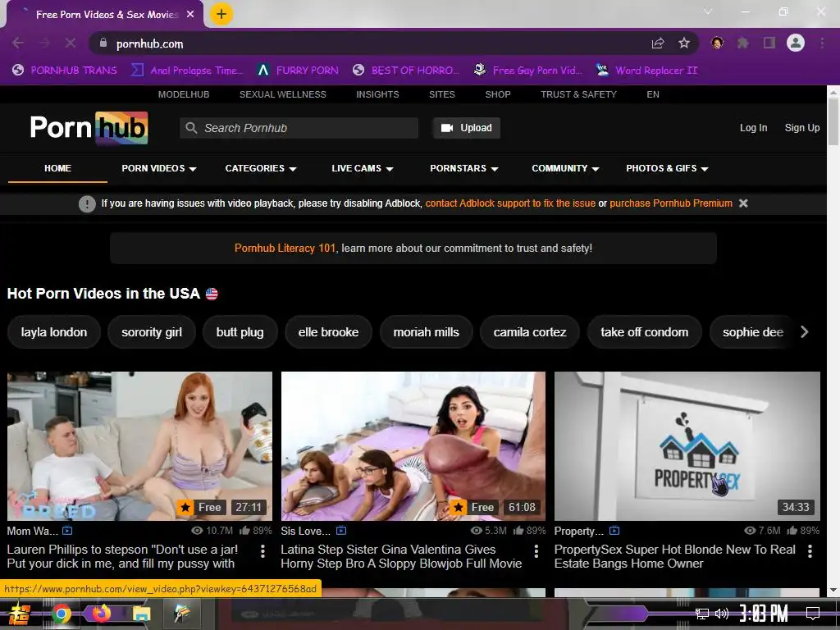Image resolution: width=840 pixels, height=630 pixels.
Task: Go back to the previous page
Action: click(18, 43)
